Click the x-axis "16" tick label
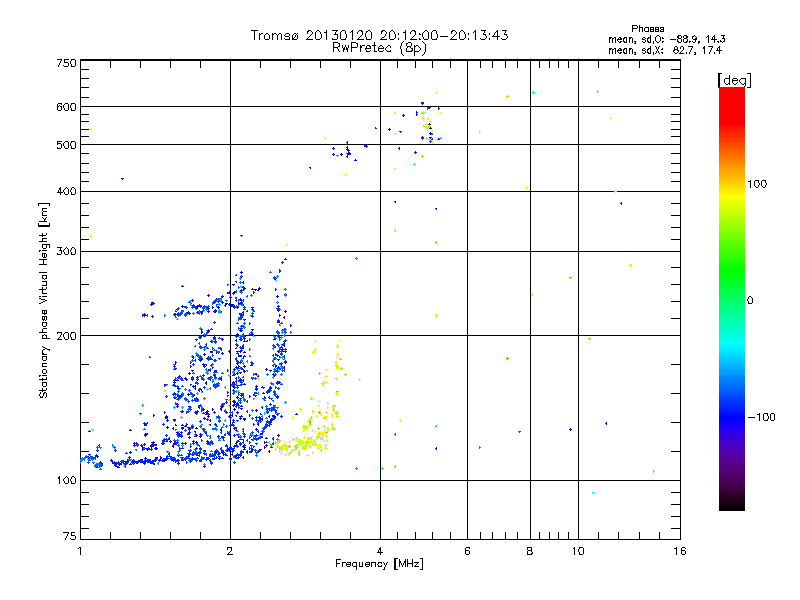Image resolution: width=800 pixels, height=600 pixels. 680,551
